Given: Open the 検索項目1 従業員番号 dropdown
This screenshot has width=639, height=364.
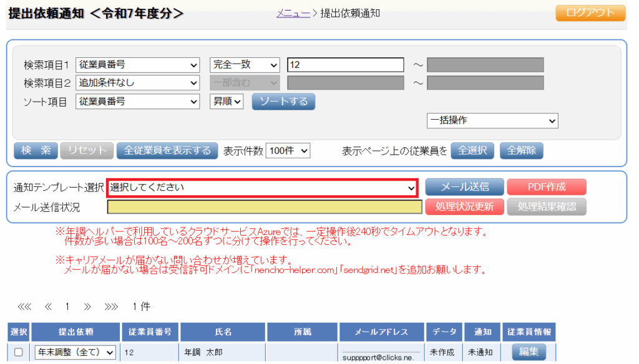Looking at the screenshot, I should click(137, 65).
